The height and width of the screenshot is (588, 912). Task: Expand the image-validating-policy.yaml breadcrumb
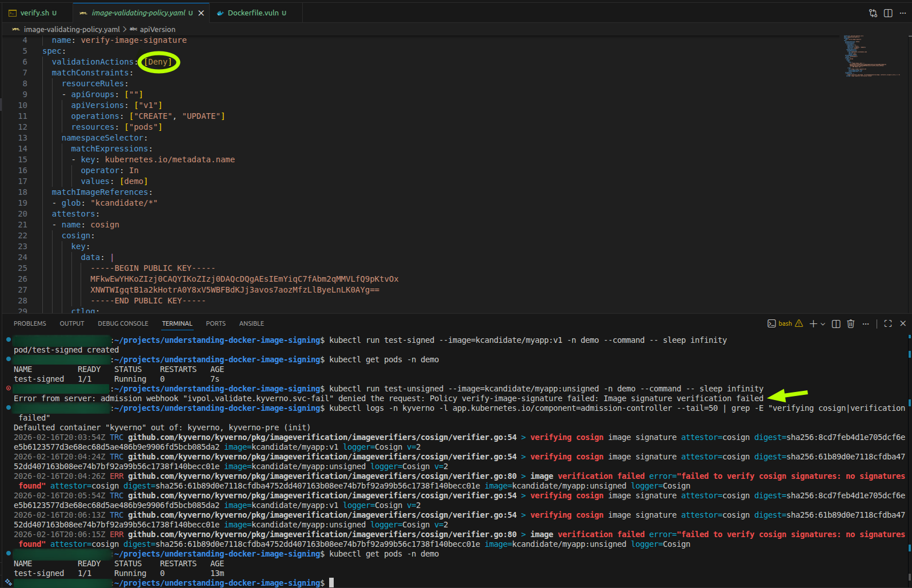coord(71,29)
